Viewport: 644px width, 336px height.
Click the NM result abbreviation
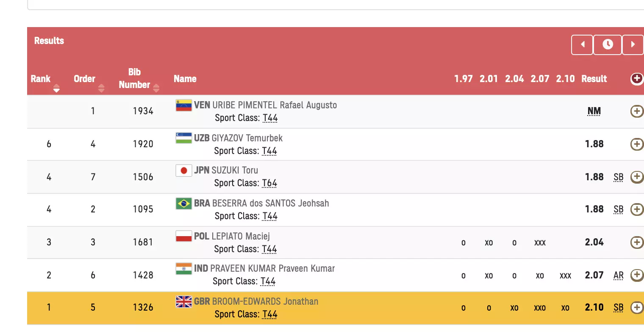[594, 111]
